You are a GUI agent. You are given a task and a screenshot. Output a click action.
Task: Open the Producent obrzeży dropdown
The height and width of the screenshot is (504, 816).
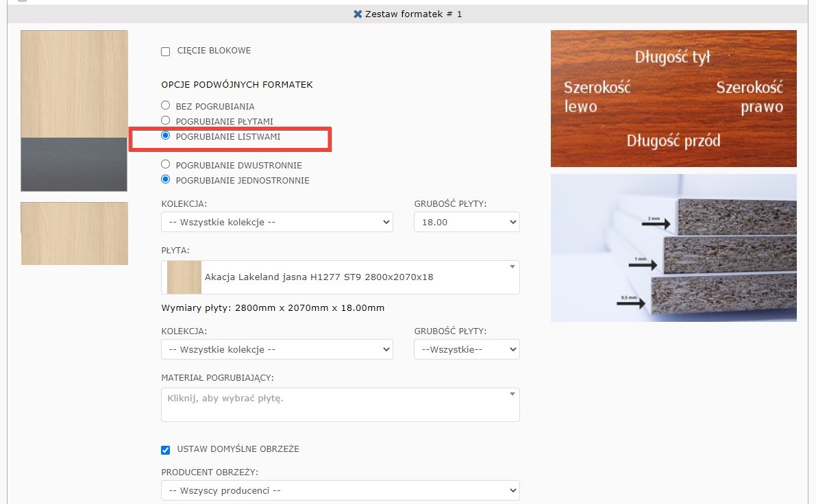coord(340,490)
